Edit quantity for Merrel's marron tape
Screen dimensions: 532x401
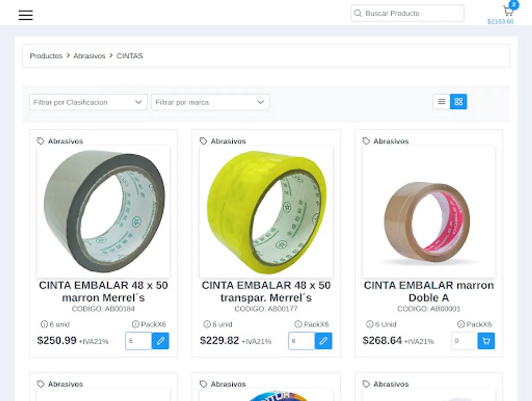[x=160, y=341]
